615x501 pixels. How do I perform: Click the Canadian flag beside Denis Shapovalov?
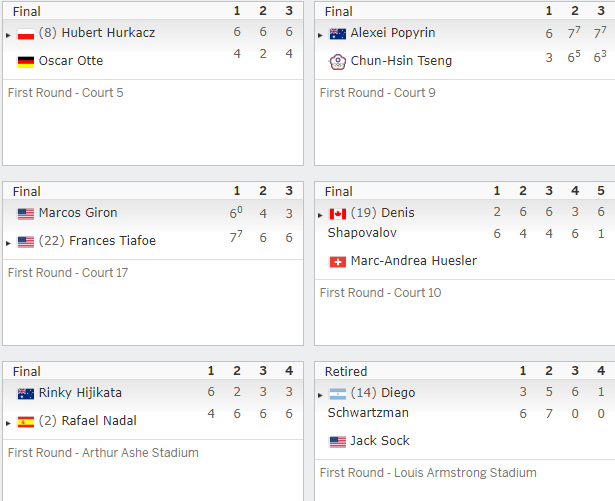click(338, 214)
